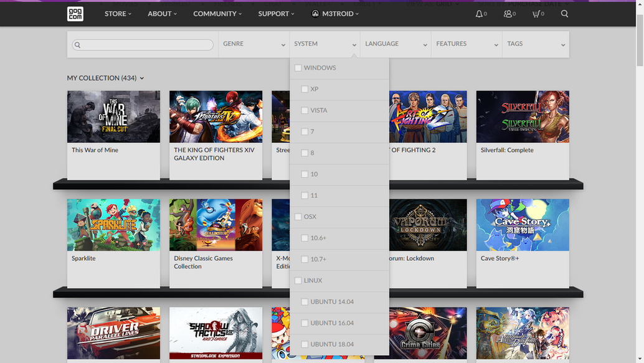
Task: Open King of Fighters XIV cover
Action: tap(216, 116)
